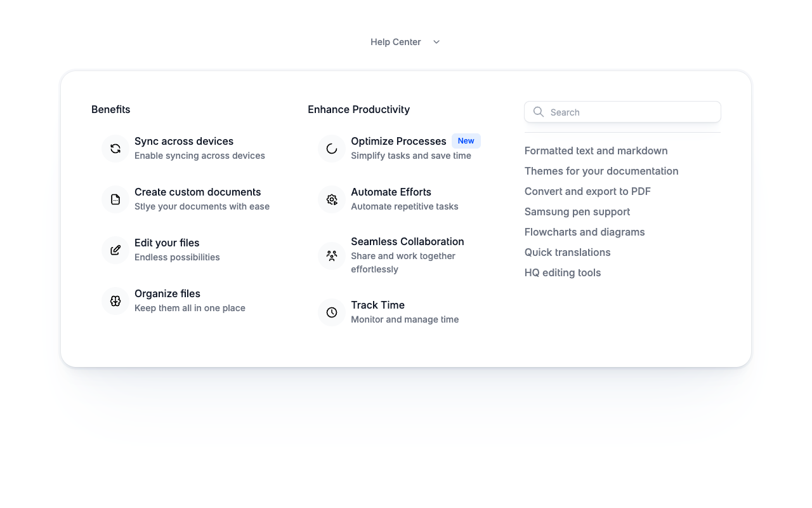Viewport: 812px width, 508px height.
Task: Open Create custom documents item
Action: pyautogui.click(x=190, y=199)
